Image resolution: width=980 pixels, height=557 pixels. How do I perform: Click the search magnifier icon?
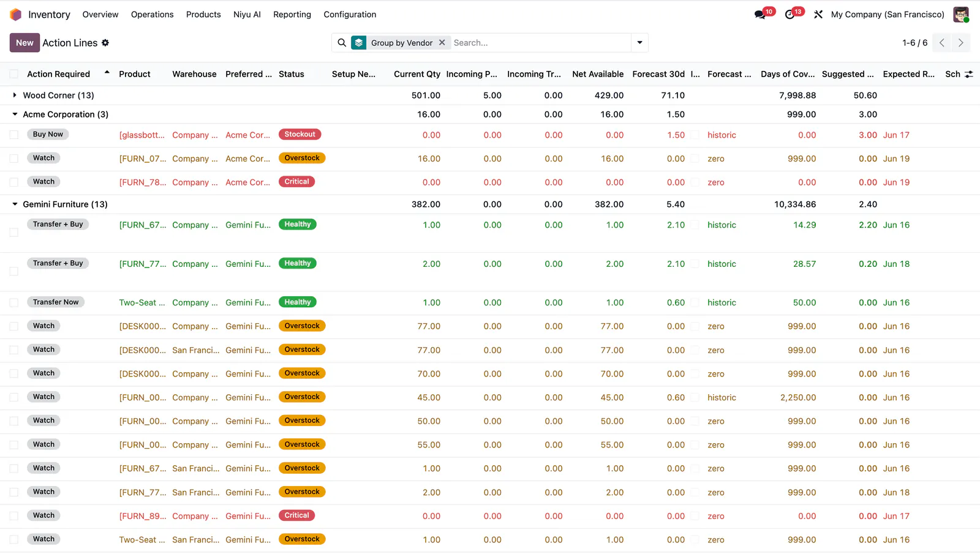pos(342,43)
